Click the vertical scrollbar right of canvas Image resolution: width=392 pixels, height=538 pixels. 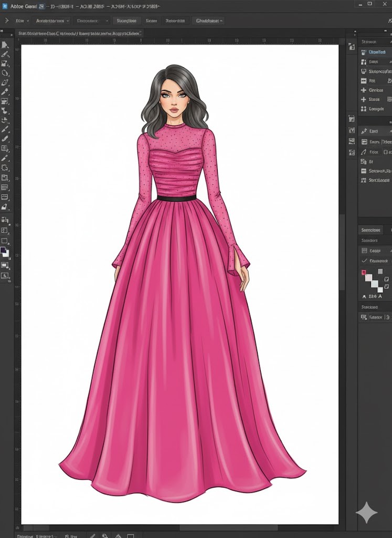tap(342, 252)
